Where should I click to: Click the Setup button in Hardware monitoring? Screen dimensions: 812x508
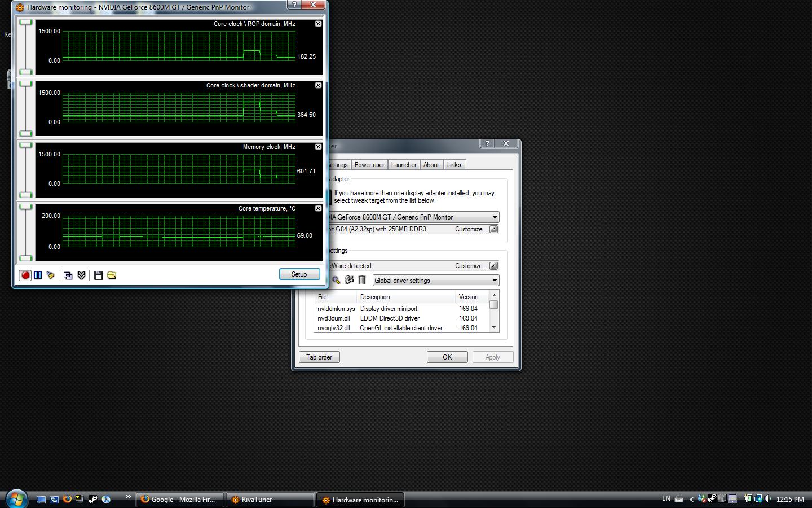pyautogui.click(x=299, y=274)
